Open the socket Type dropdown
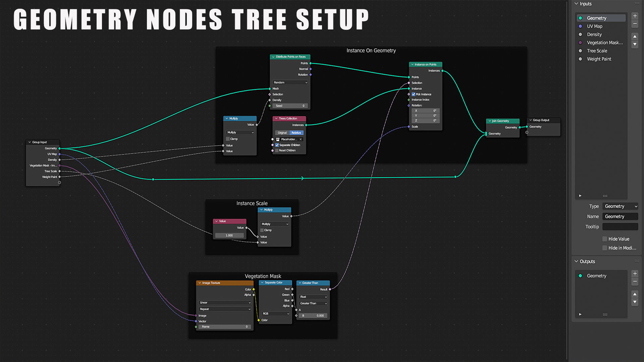 click(620, 206)
